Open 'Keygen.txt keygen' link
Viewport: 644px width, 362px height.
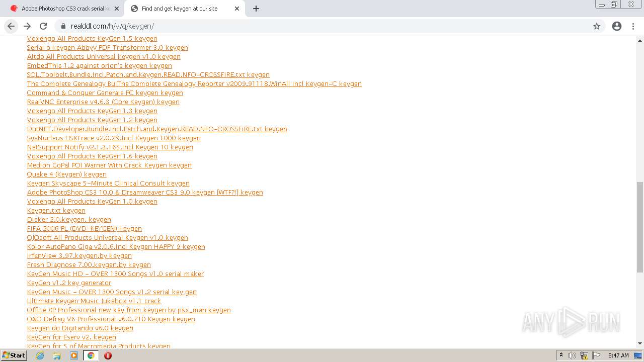coord(56,211)
